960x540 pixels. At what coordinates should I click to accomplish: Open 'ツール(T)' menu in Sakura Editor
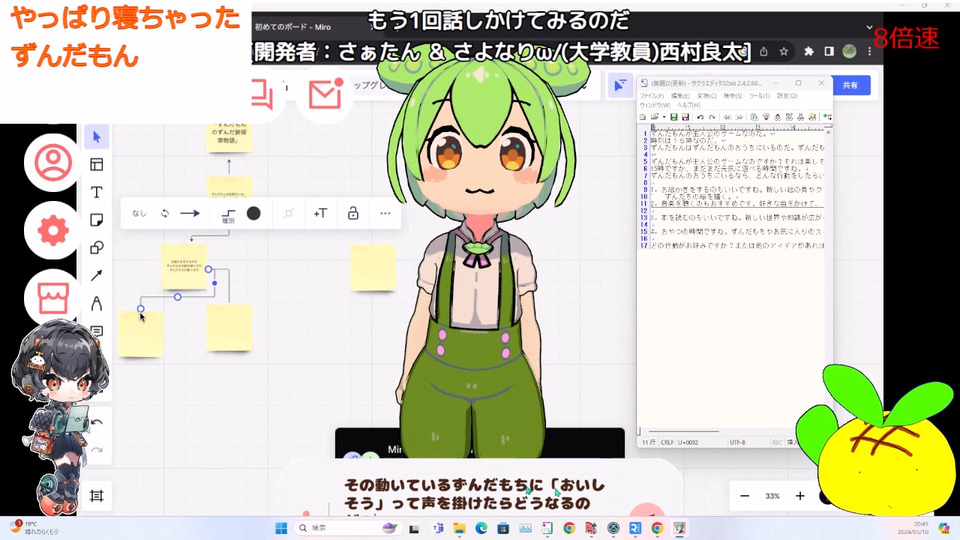click(759, 96)
